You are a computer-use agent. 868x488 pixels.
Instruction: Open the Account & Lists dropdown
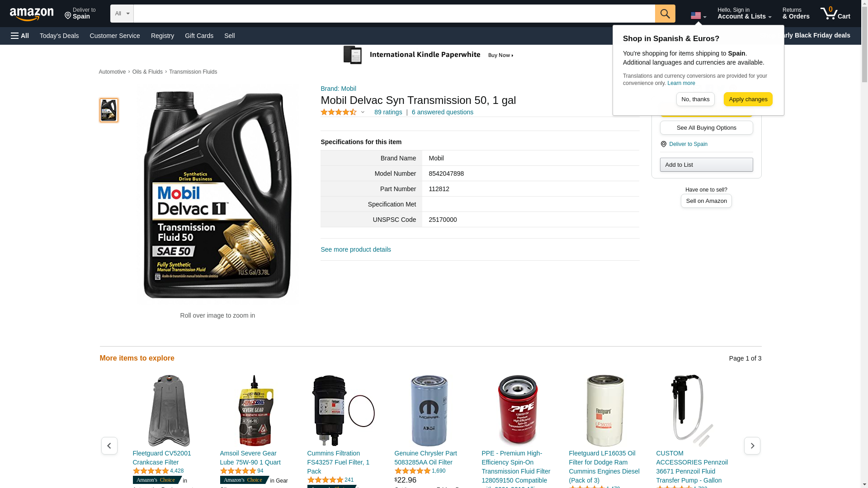tap(744, 14)
